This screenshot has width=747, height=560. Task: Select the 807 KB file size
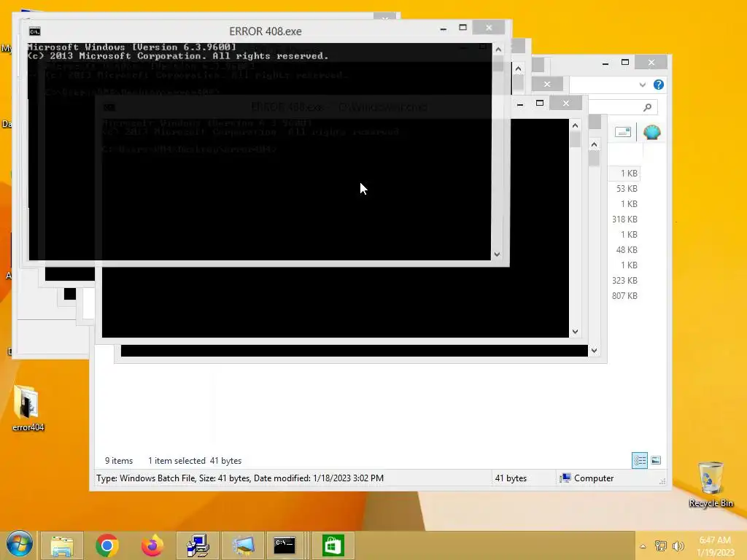[624, 296]
